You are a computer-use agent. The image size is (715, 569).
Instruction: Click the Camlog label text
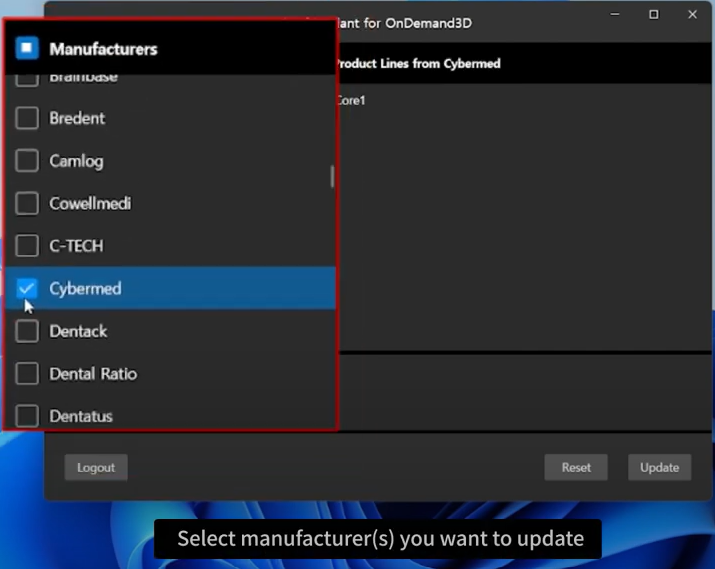point(76,161)
